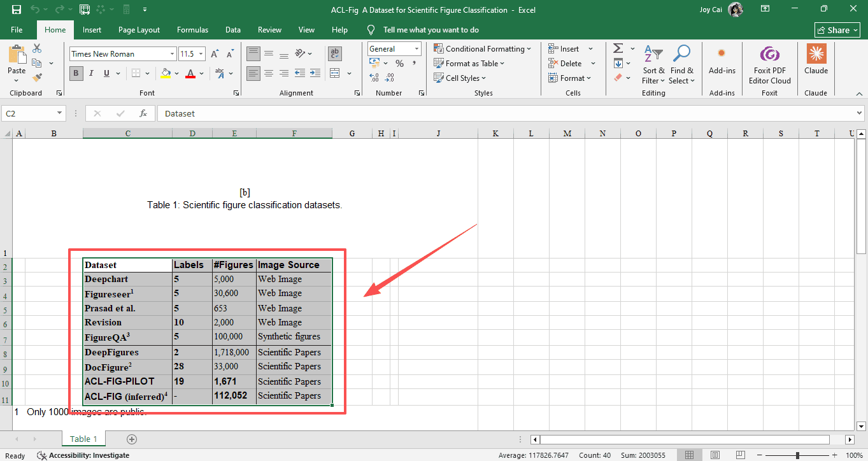Click Delete cells button
Image resolution: width=868 pixels, height=461 pixels.
pos(566,64)
